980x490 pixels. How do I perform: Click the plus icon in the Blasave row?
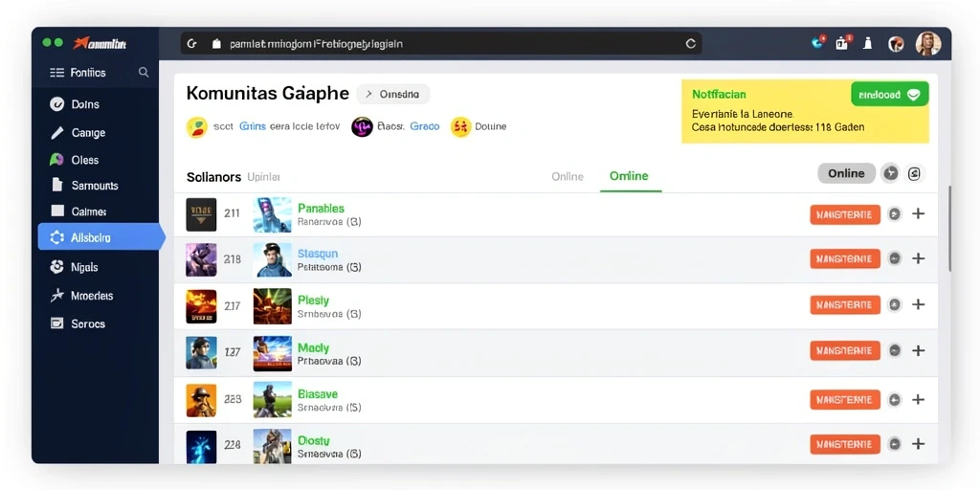(918, 399)
